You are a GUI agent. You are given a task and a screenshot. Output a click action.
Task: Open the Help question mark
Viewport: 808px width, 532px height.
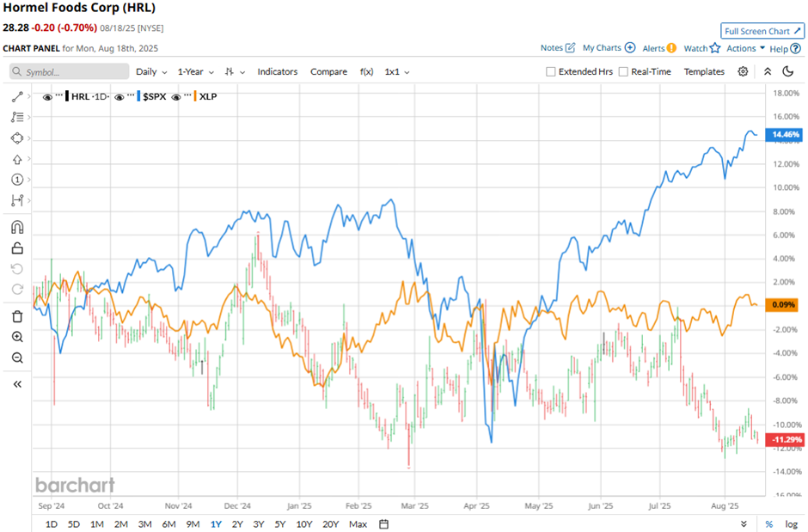coord(796,48)
